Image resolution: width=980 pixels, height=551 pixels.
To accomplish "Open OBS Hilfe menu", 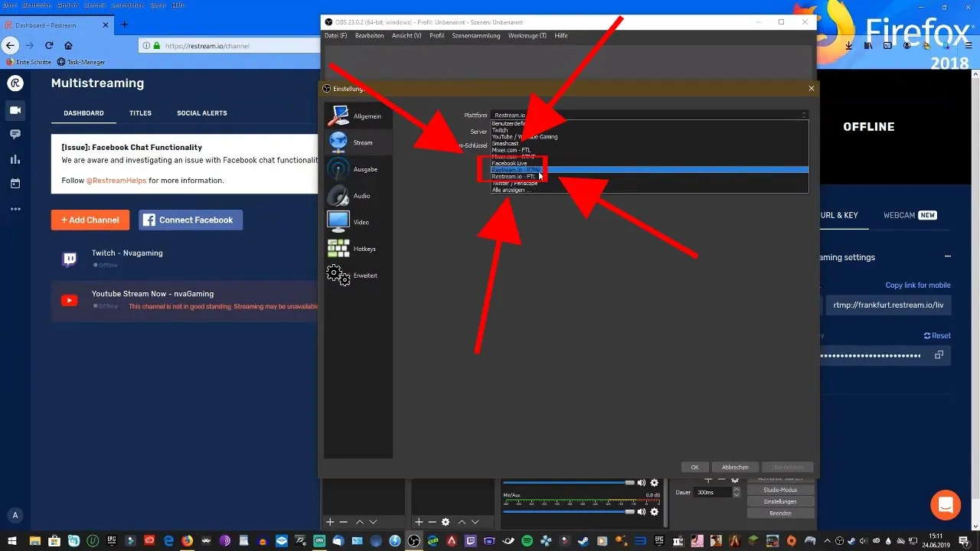I will (x=561, y=36).
